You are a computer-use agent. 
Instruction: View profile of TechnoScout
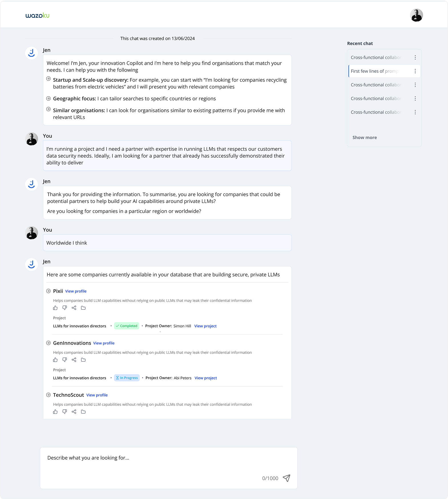pos(97,395)
